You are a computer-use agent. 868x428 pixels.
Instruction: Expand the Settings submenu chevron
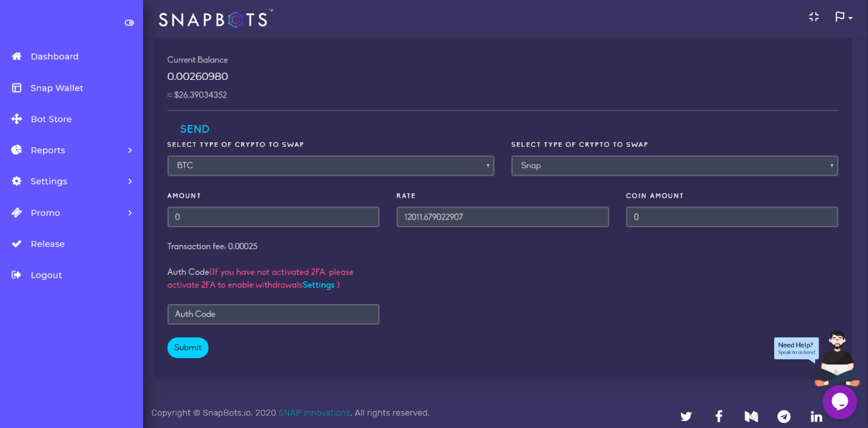point(130,181)
